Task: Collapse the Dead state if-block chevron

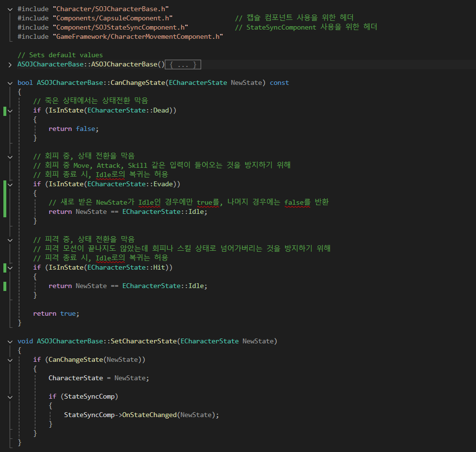Action: pos(10,111)
